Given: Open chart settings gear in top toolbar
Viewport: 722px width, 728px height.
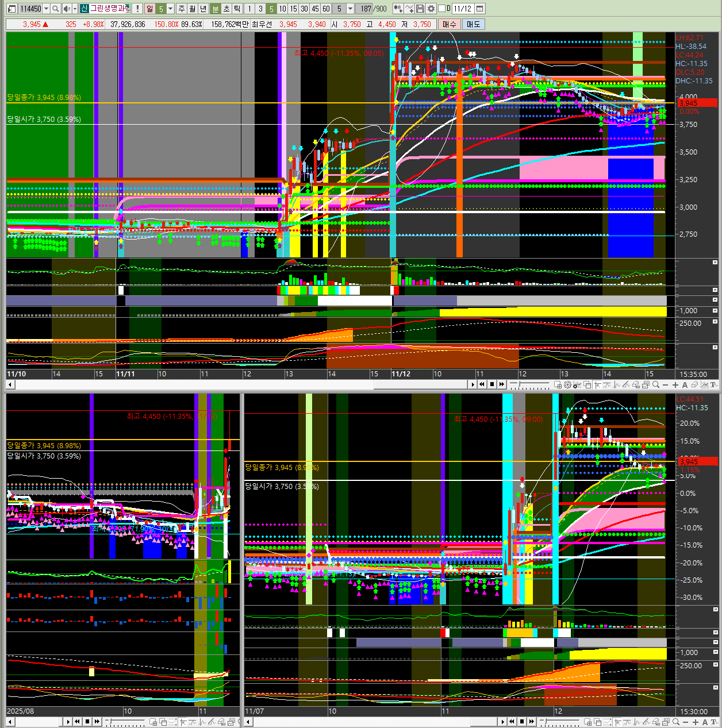Looking at the screenshot, I should pyautogui.click(x=431, y=9).
